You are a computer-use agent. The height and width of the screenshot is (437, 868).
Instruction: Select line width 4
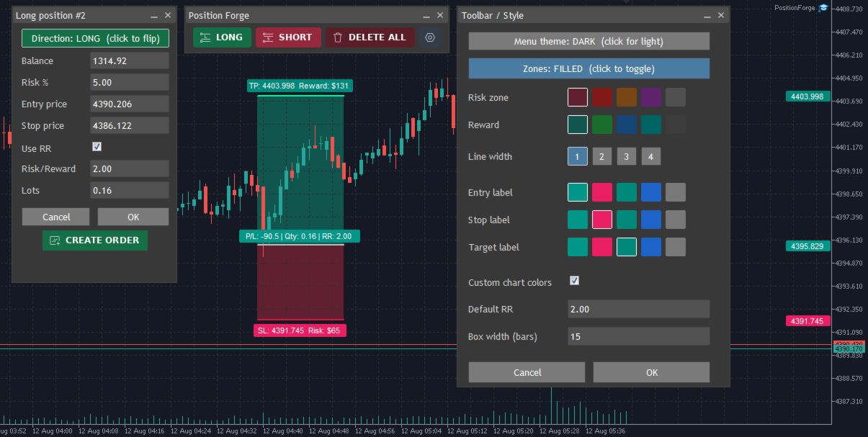(651, 156)
